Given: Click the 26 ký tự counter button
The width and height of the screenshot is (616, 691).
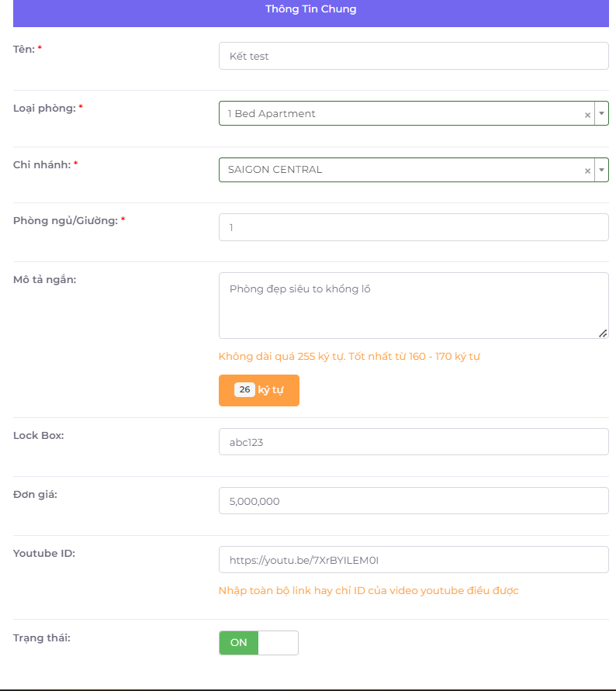Looking at the screenshot, I should click(x=258, y=390).
